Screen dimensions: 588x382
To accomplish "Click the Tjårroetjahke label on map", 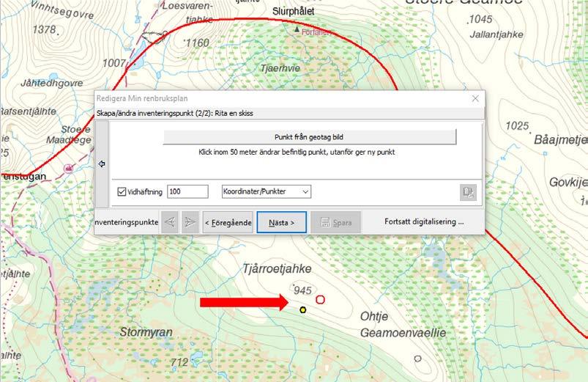I will click(x=277, y=268).
